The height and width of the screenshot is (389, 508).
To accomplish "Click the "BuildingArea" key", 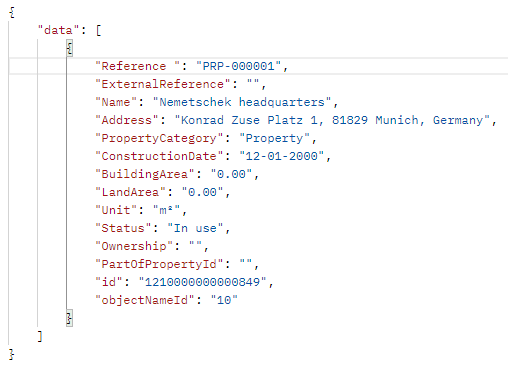I will tap(145, 174).
